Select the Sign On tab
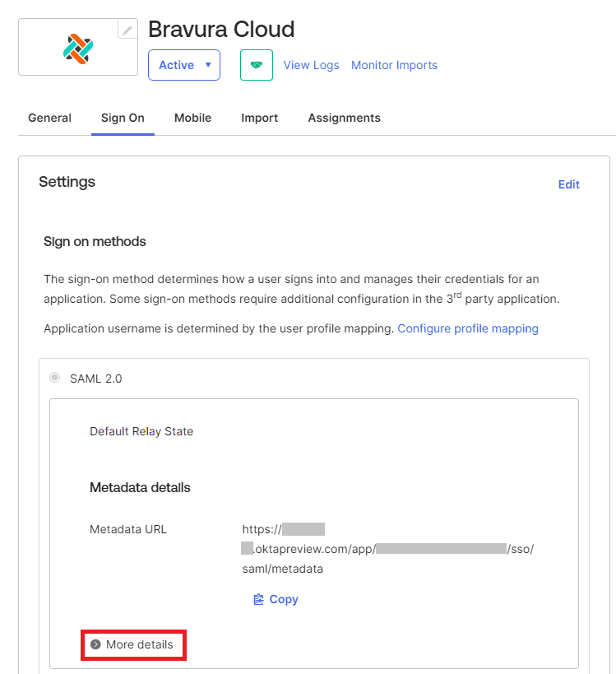 pyautogui.click(x=123, y=118)
